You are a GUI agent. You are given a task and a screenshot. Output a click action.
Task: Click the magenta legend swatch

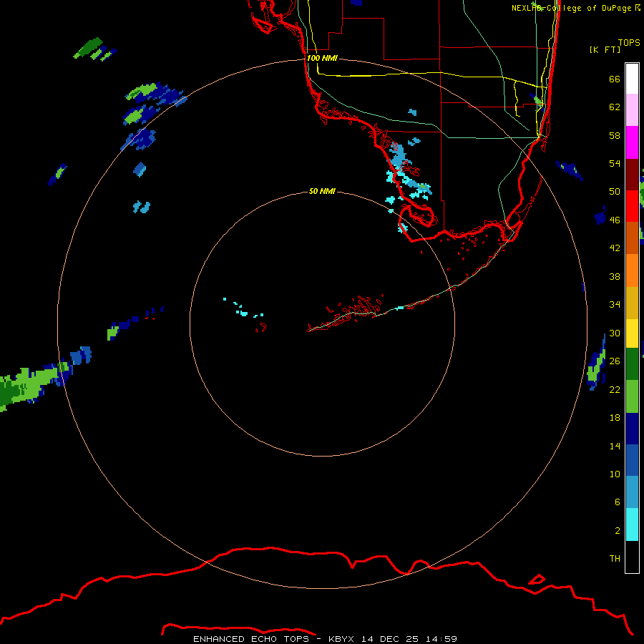(632, 142)
